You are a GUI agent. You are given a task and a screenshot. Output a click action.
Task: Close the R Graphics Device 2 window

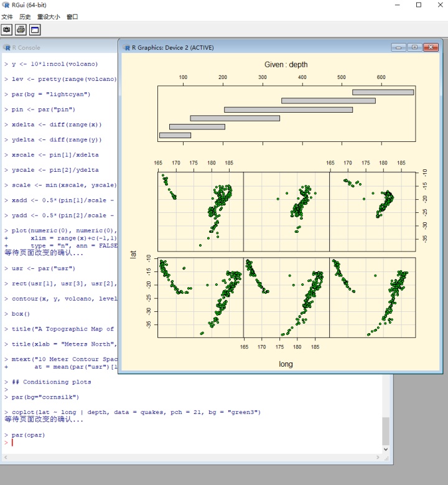click(431, 47)
